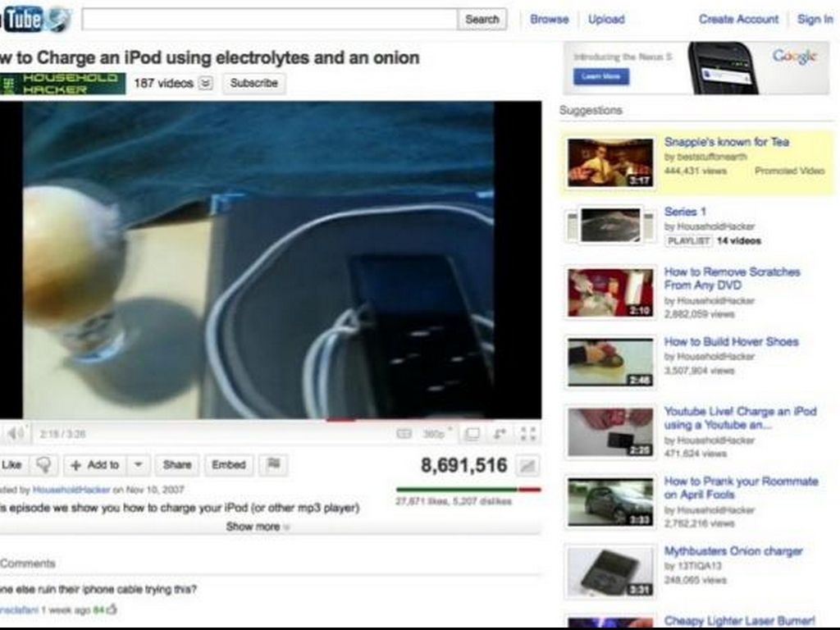
Task: Open the Browse menu item
Action: pos(549,20)
